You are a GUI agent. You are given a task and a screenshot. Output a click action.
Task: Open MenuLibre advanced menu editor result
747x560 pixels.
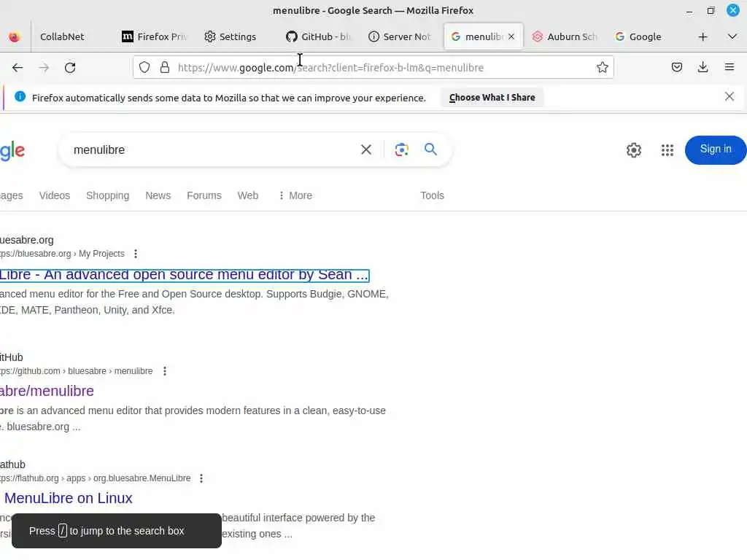click(184, 275)
